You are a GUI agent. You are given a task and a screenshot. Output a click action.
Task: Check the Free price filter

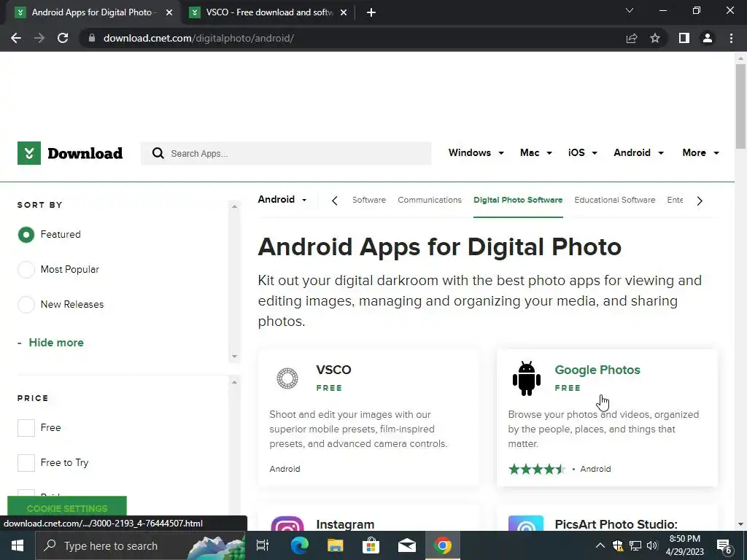26,427
